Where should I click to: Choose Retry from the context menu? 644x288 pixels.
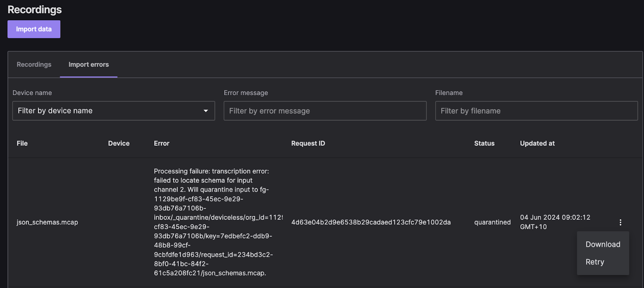click(x=594, y=262)
